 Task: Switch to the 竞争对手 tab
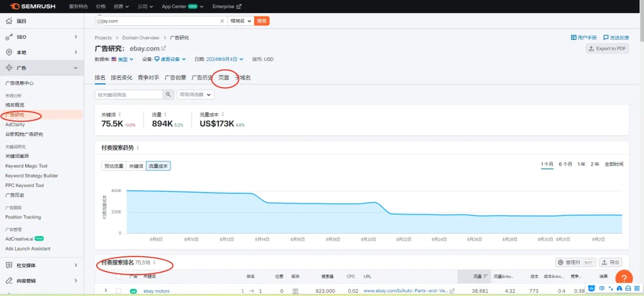[x=148, y=77]
